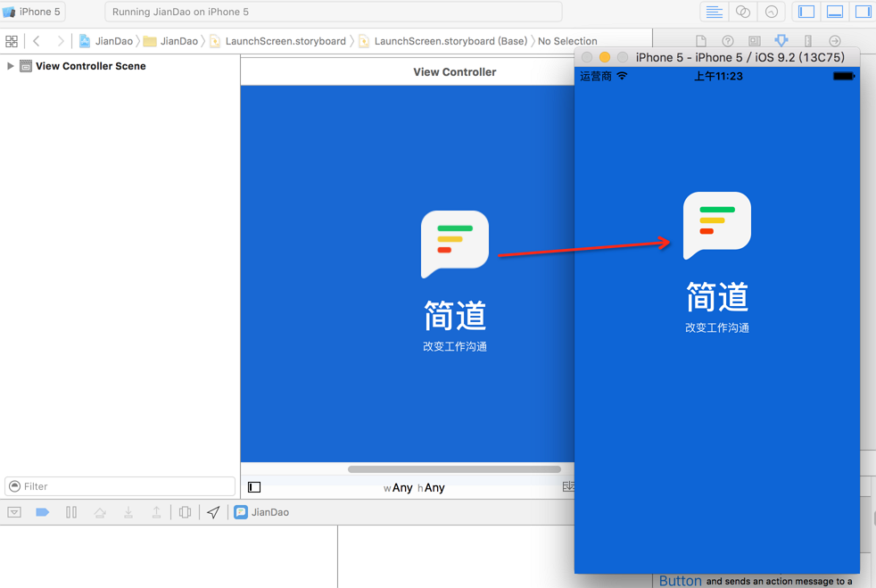This screenshot has height=588, width=876.
Task: Toggle the Navigator panel
Action: tap(806, 12)
